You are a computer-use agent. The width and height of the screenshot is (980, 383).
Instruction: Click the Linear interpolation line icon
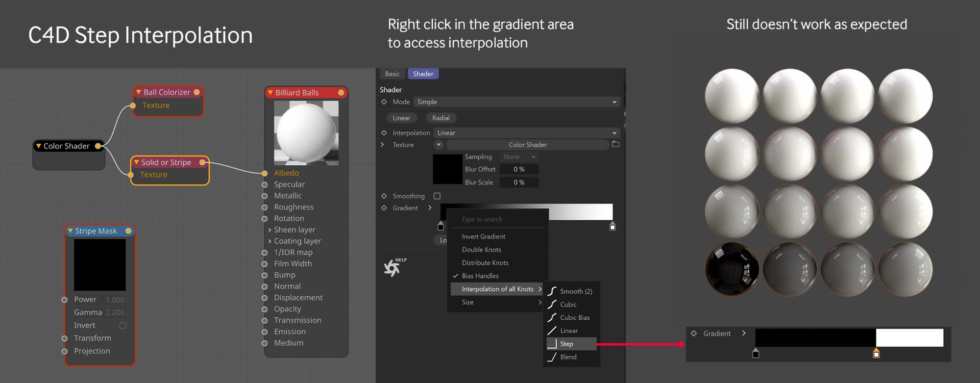[x=552, y=331]
